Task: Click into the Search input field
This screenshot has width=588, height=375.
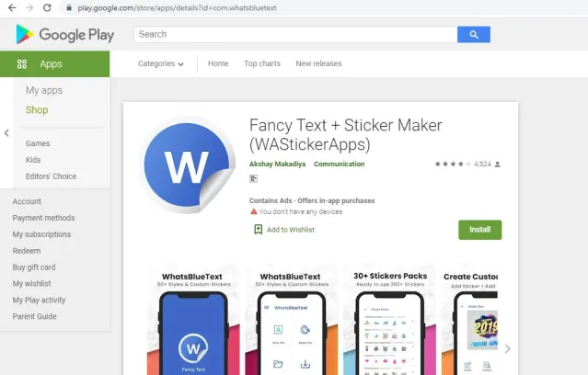Action: (x=295, y=34)
